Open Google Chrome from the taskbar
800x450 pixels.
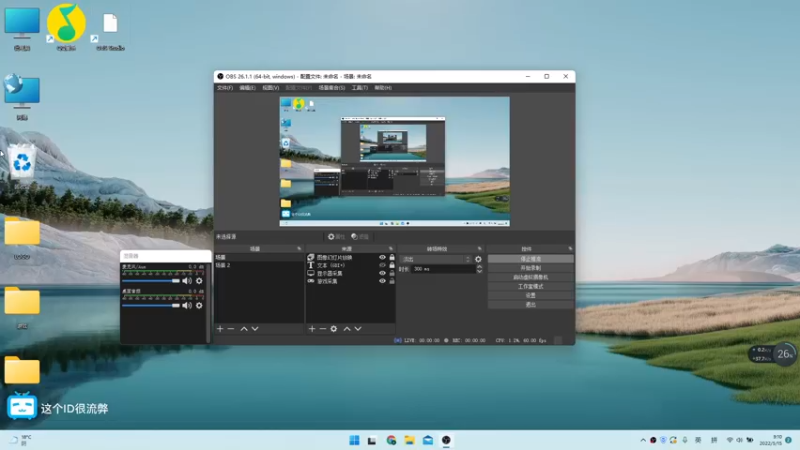391,440
